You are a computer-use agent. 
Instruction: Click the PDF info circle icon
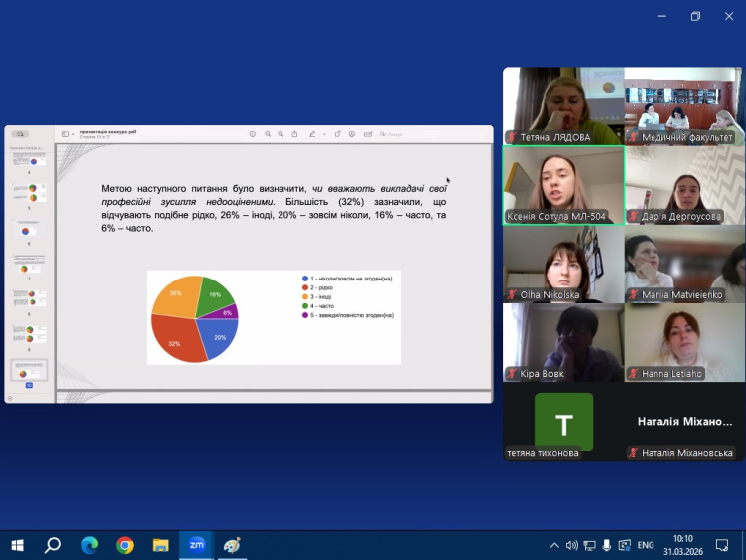point(253,134)
